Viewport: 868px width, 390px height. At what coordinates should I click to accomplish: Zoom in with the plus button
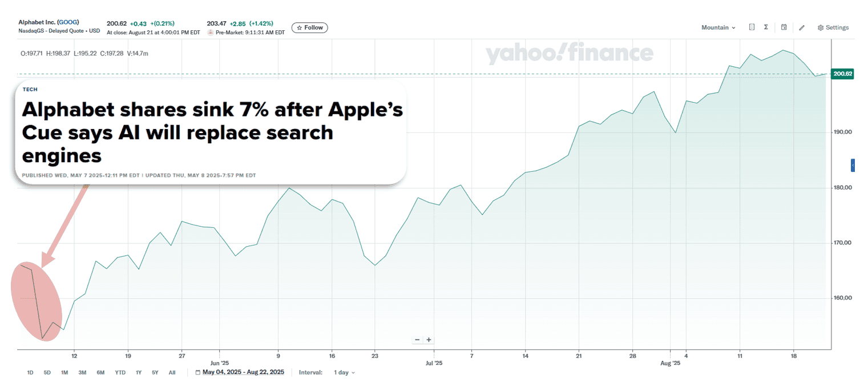429,340
